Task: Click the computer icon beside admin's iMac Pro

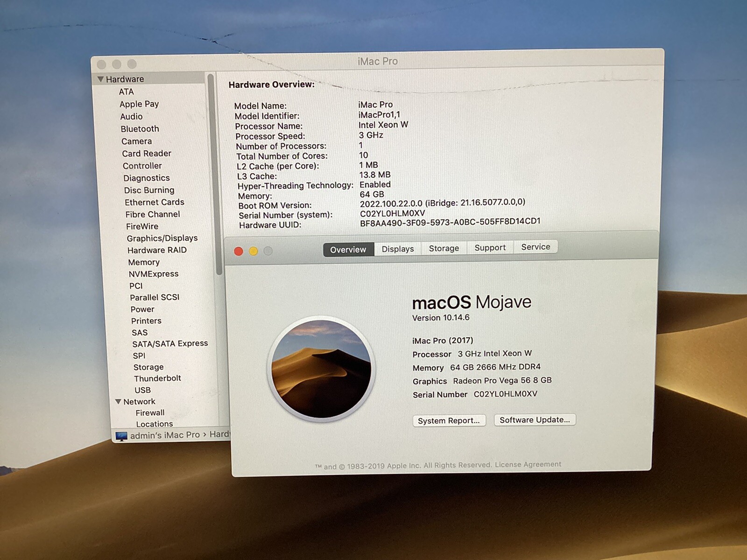Action: [x=121, y=436]
